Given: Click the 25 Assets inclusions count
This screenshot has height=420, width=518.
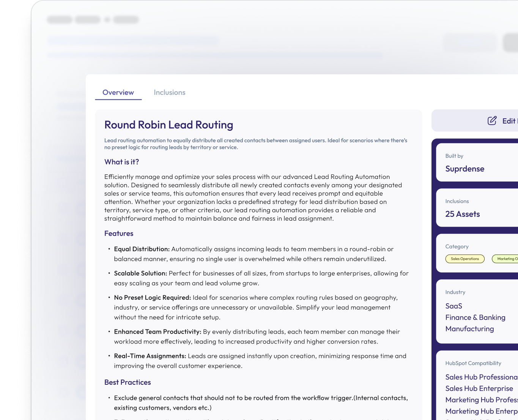Looking at the screenshot, I should point(462,214).
